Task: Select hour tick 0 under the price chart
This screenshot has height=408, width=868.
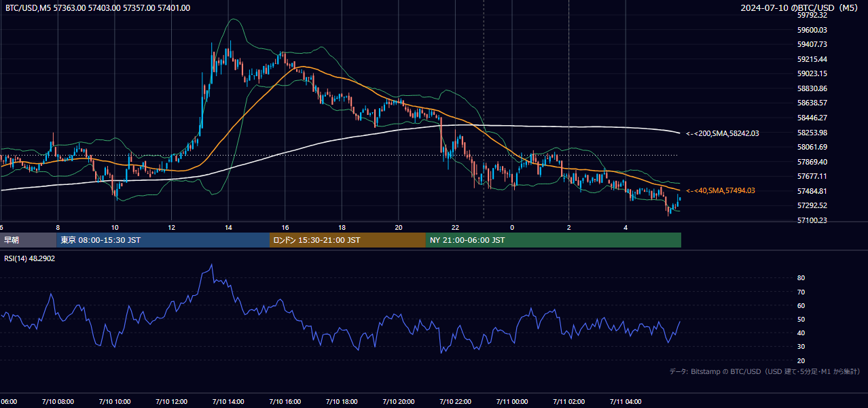Action: (512, 227)
